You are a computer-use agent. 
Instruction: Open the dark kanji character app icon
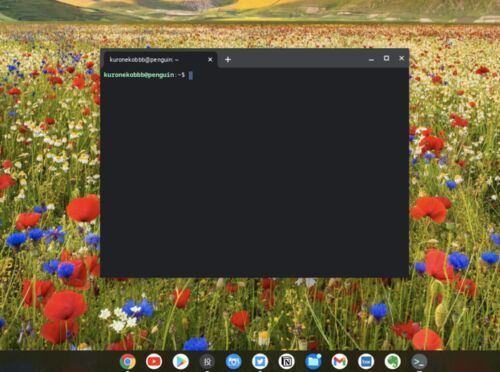point(207,362)
